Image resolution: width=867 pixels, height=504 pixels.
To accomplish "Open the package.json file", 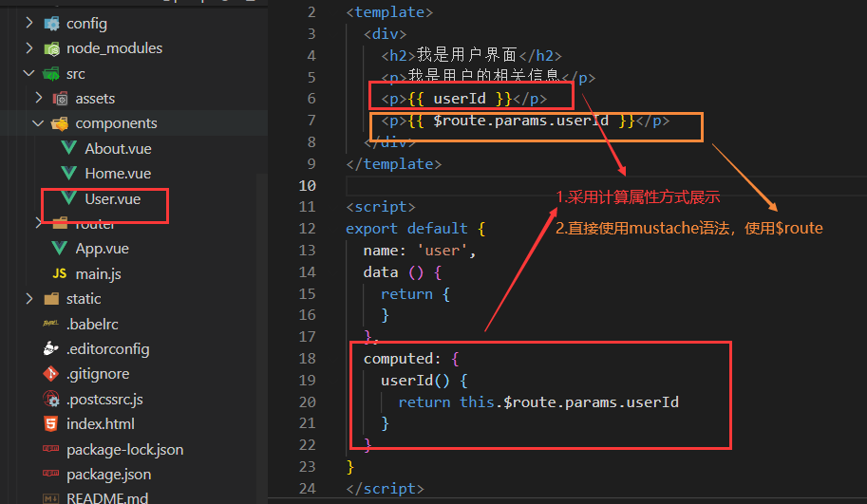I will (109, 475).
